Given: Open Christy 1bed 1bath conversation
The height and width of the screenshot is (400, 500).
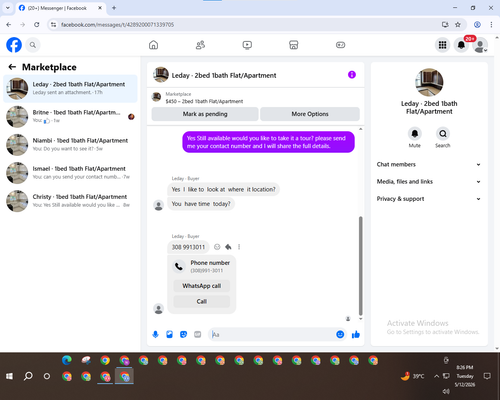Looking at the screenshot, I should pos(70,201).
